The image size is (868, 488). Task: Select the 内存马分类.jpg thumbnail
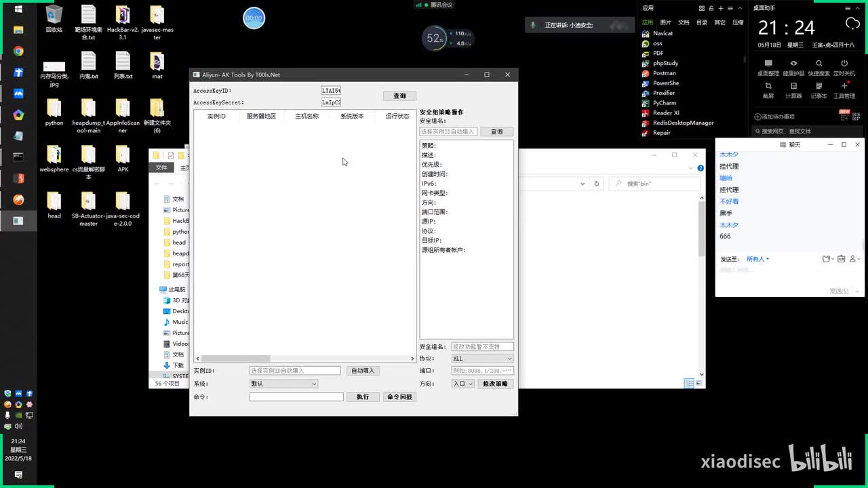tap(54, 74)
